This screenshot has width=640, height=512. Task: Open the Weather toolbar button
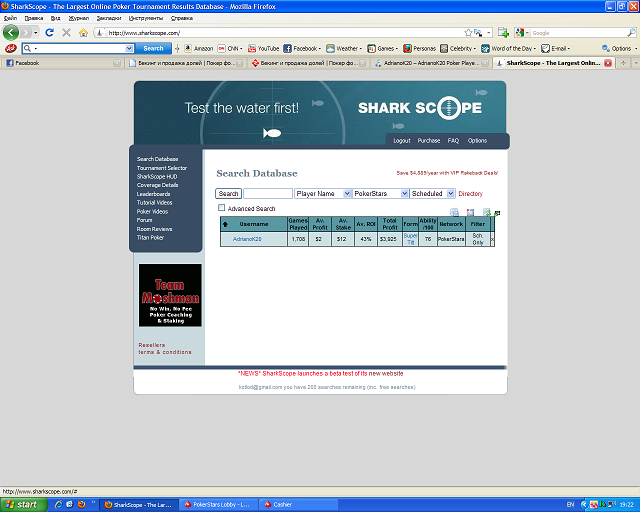pyautogui.click(x=344, y=49)
